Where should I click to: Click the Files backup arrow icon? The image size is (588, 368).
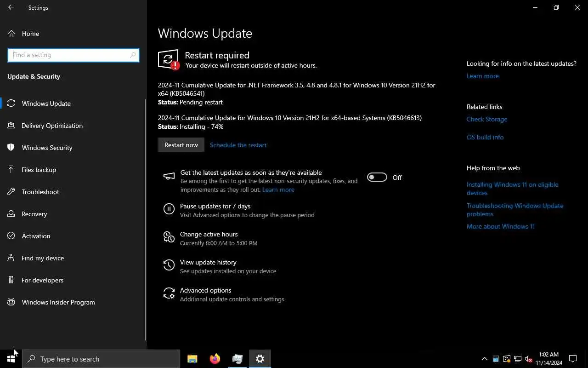click(x=11, y=170)
